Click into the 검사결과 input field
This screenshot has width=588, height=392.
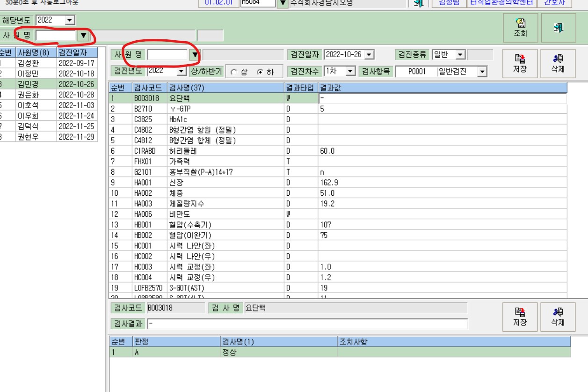point(307,324)
